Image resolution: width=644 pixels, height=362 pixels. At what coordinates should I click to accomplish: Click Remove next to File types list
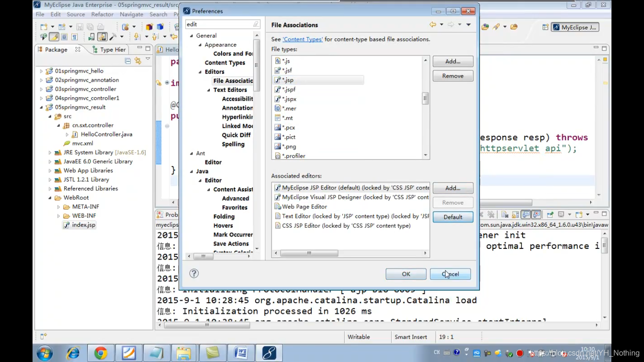[x=453, y=76]
